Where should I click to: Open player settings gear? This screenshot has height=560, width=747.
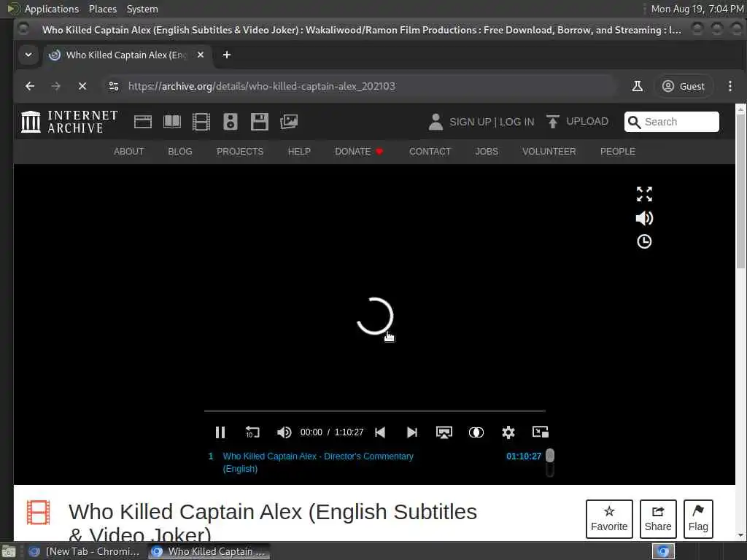508,432
